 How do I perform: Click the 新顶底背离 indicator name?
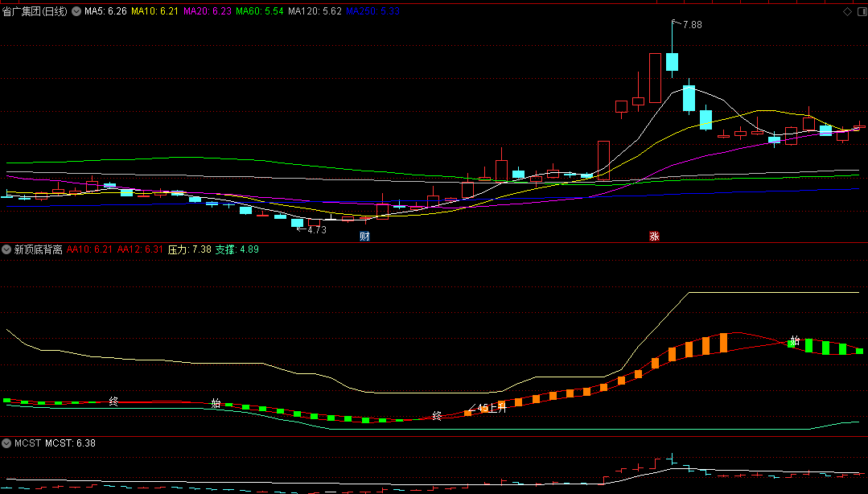coord(38,249)
